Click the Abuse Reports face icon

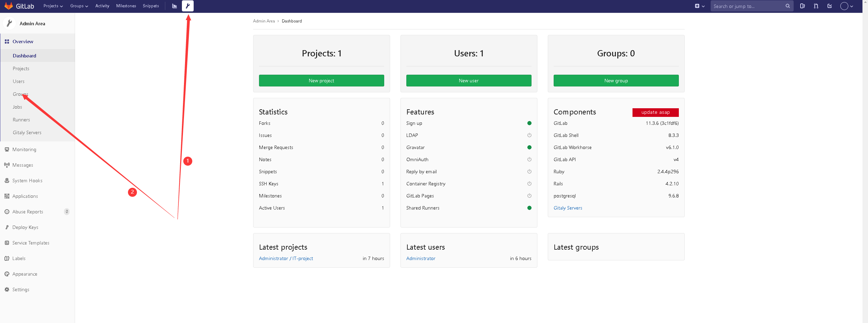7,212
